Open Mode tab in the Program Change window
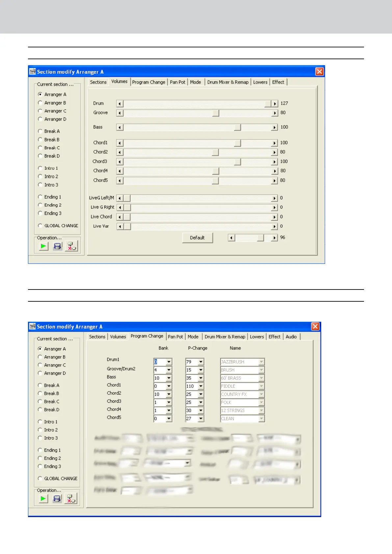This screenshot has height=554, width=392. pos(193,337)
